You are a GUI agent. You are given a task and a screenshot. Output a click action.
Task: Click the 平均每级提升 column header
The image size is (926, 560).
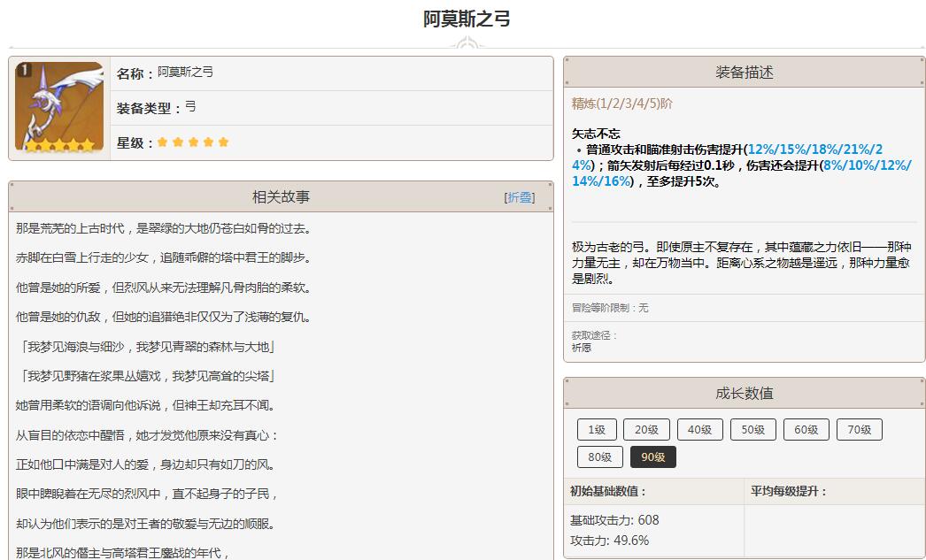point(789,491)
